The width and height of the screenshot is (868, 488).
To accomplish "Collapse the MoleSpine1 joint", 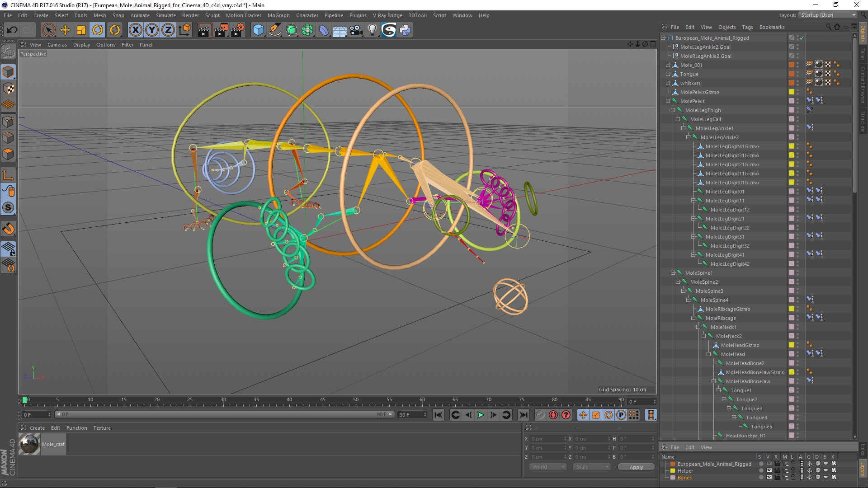I will point(673,273).
